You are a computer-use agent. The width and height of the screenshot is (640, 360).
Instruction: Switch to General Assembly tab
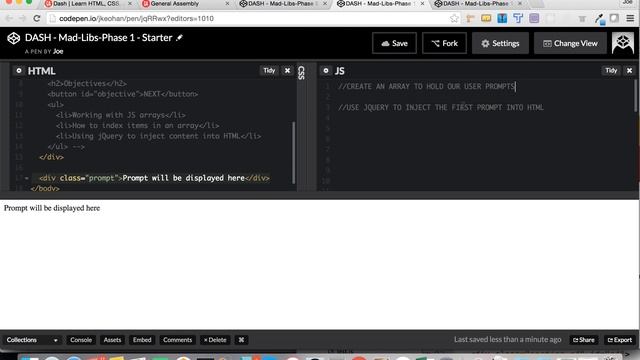coord(175,4)
